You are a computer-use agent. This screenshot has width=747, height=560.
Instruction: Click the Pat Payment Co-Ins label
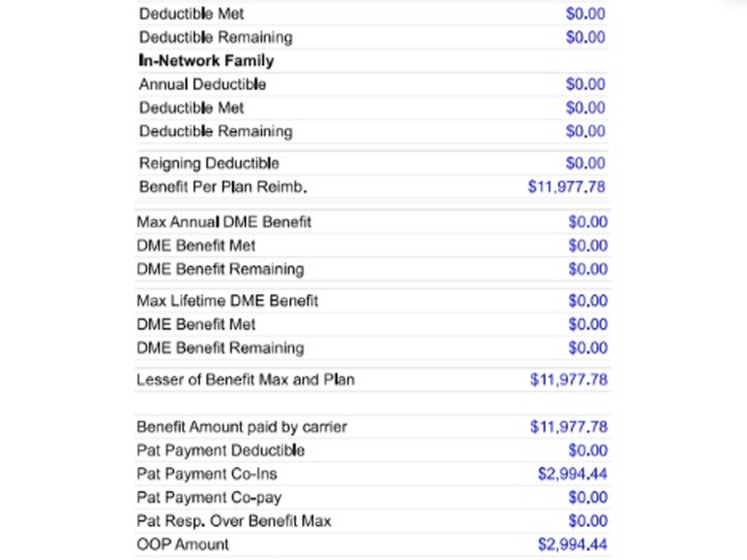coord(207,474)
